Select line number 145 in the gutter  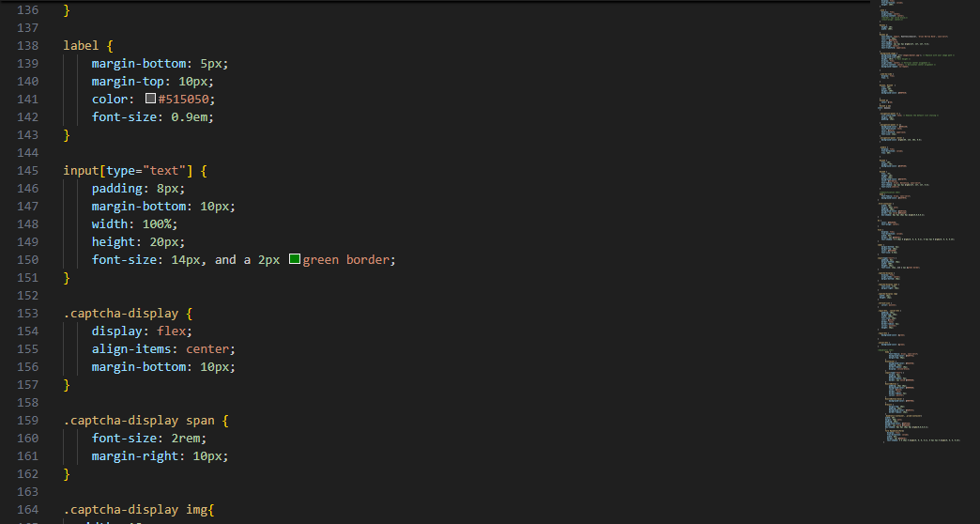click(28, 171)
